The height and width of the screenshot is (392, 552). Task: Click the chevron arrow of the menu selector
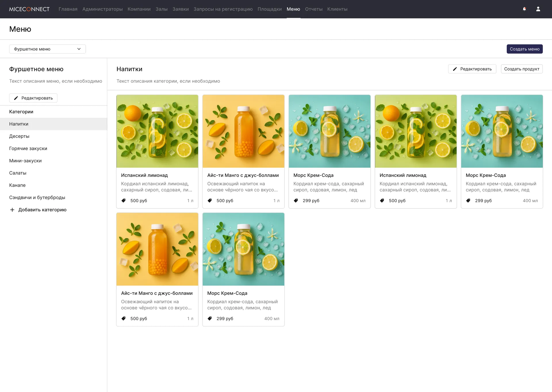tap(79, 49)
